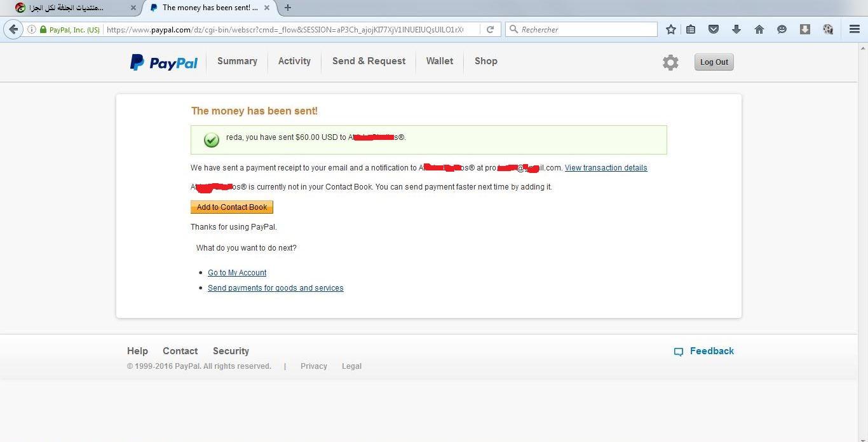Image resolution: width=868 pixels, height=442 pixels.
Task: Close the 'The money has been sent!' tab
Action: tap(266, 8)
